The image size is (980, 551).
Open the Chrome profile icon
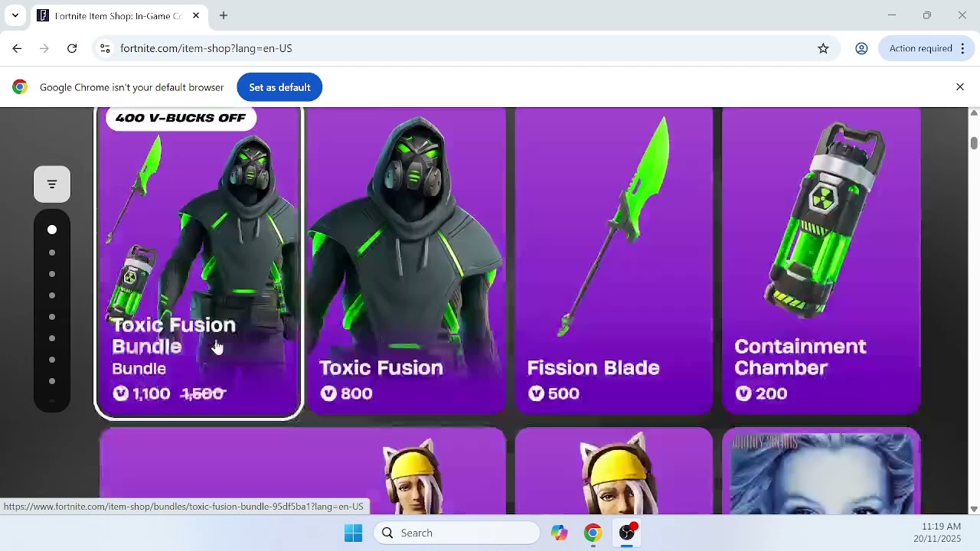coord(861,48)
